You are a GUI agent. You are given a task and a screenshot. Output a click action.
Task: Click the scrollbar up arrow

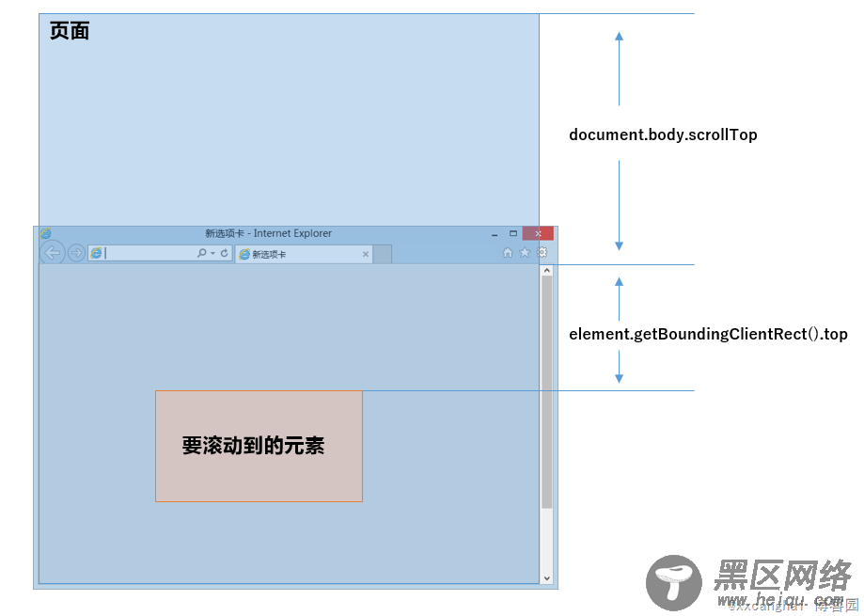(x=546, y=270)
